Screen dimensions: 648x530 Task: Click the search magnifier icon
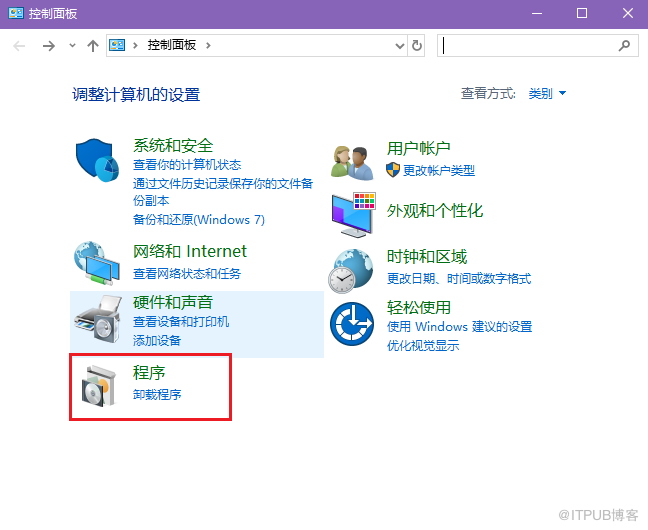click(624, 45)
